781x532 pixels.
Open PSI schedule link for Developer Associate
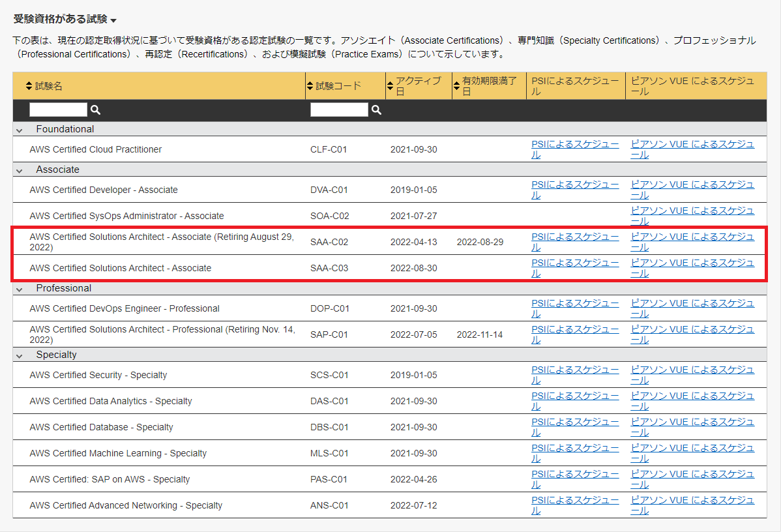575,190
